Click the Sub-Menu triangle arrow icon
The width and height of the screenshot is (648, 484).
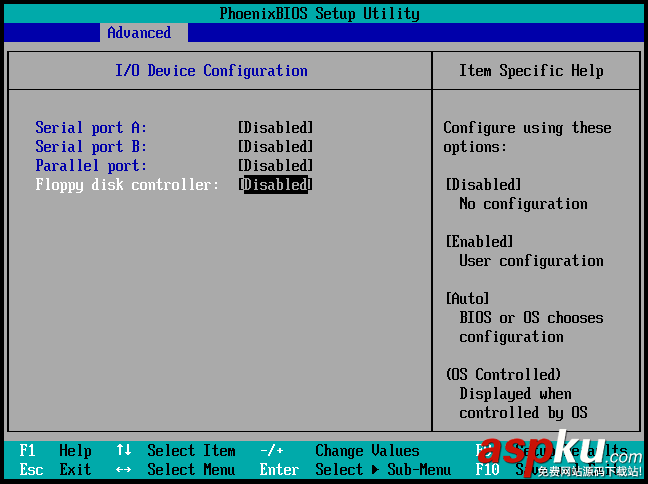[x=375, y=470]
